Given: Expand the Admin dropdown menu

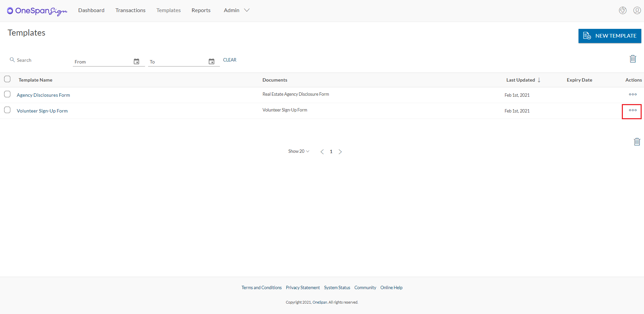Looking at the screenshot, I should [x=236, y=10].
